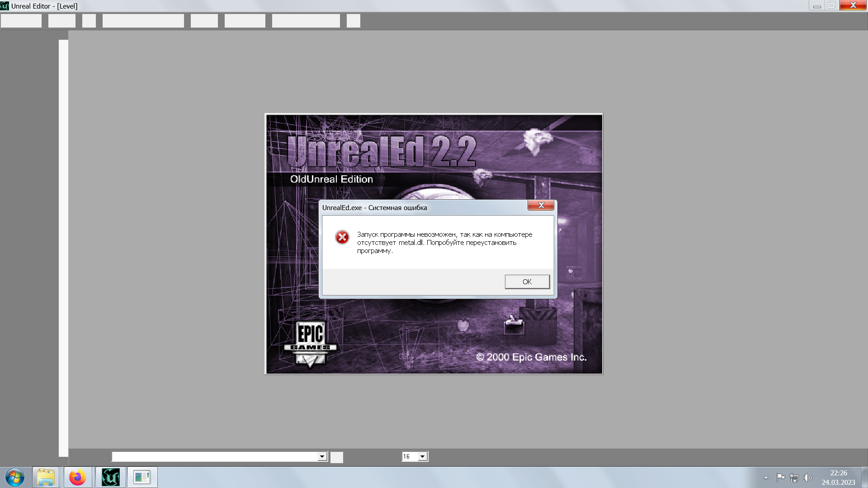Click the red error icon in dialog
The height and width of the screenshot is (488, 868).
point(342,237)
